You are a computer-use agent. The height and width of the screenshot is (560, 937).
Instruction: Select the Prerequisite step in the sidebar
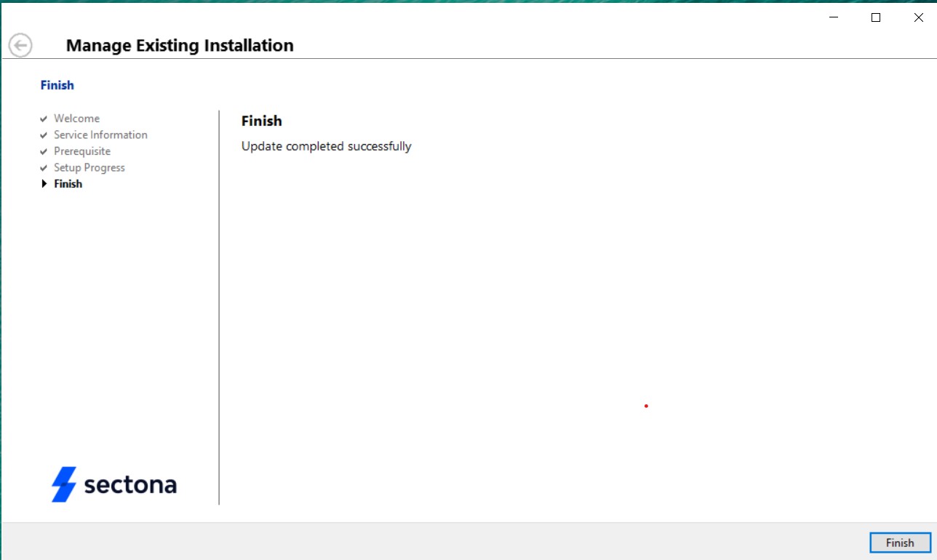[x=81, y=151]
